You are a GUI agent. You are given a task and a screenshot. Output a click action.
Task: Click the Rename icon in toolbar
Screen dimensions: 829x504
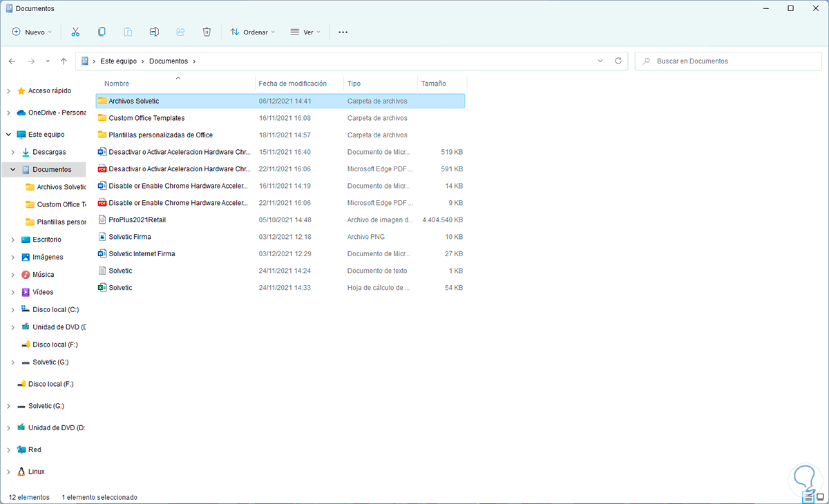pos(154,32)
